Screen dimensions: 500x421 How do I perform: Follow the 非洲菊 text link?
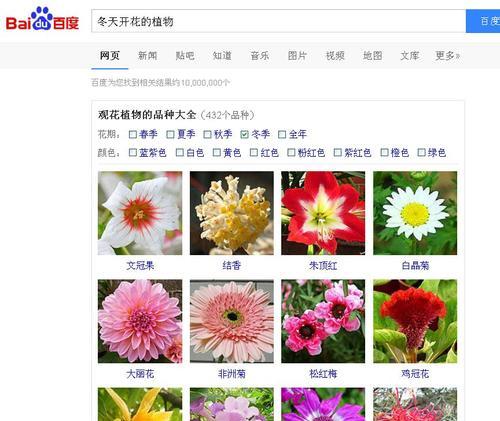[x=232, y=374]
